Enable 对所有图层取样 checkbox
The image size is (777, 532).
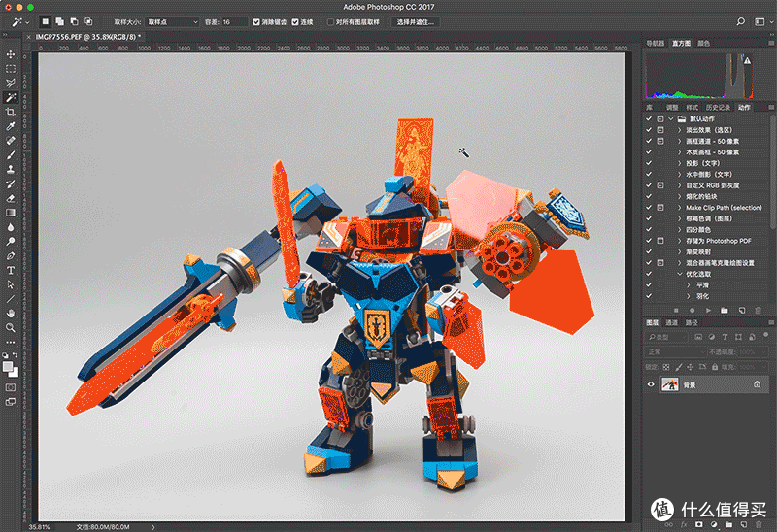[x=330, y=21]
